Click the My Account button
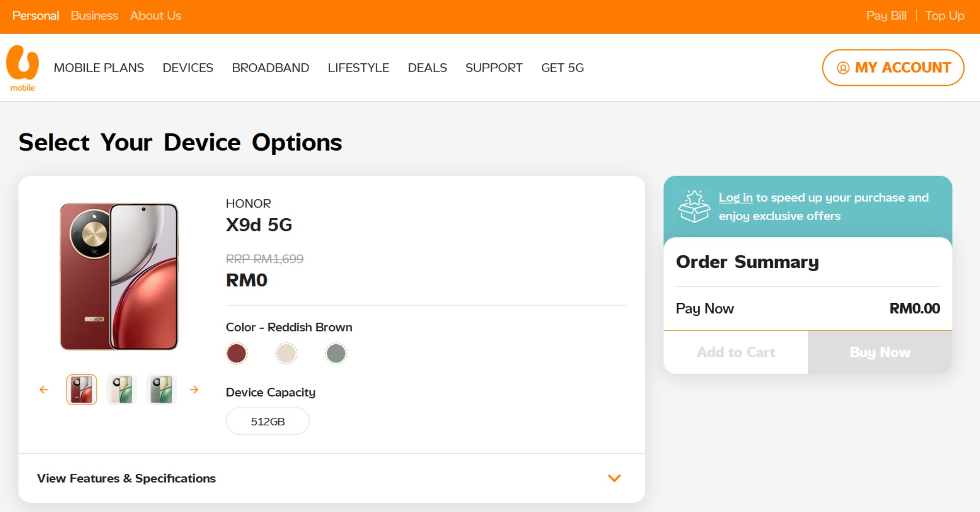The image size is (980, 512). click(x=893, y=68)
